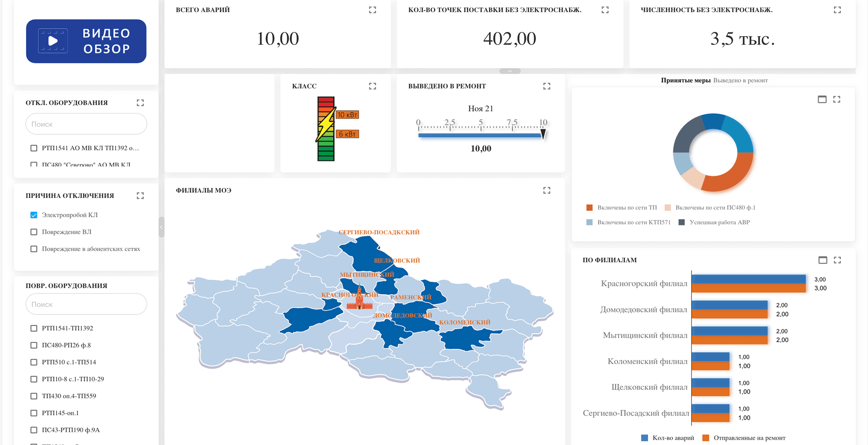The width and height of the screenshot is (868, 445).
Task: Focus the ПОВР. ОБОРУДОВАНИЯ search field
Action: coord(86,304)
